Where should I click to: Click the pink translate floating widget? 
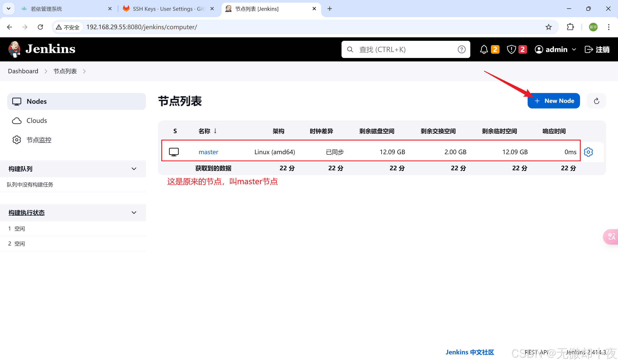click(611, 236)
